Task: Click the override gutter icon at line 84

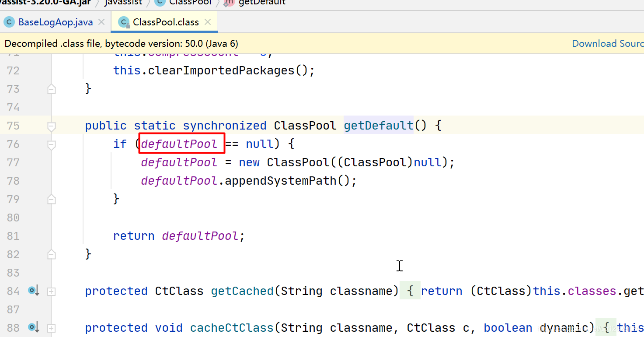Action: [34, 291]
